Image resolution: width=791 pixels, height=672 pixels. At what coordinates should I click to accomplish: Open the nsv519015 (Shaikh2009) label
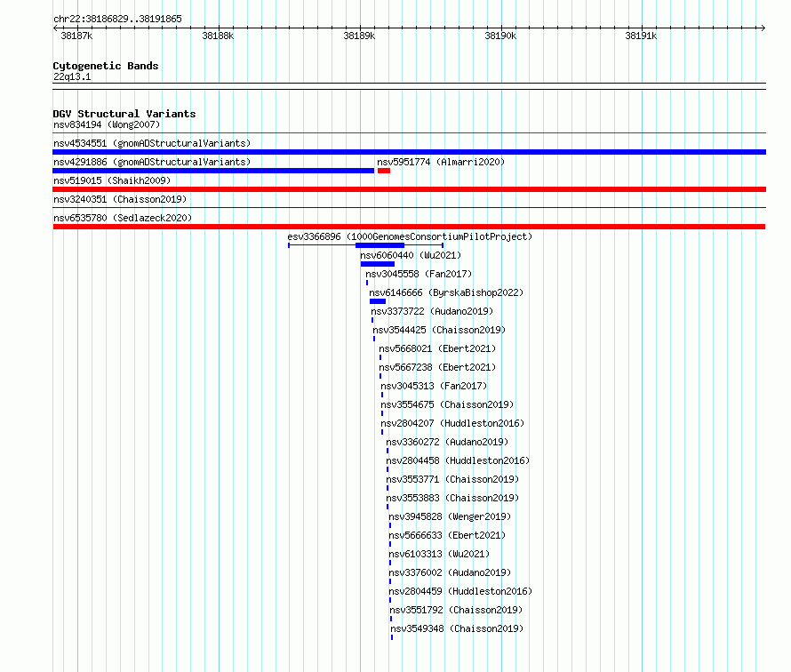(x=112, y=180)
